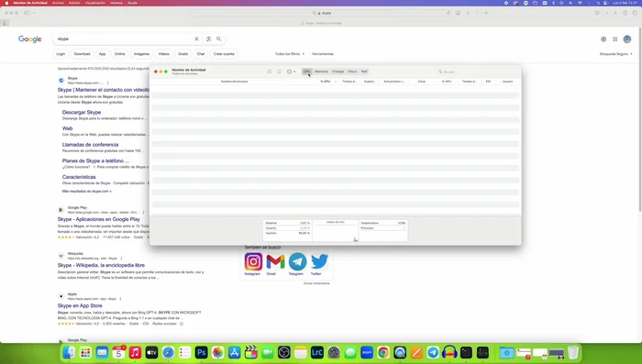Click the Twitter icon under También se buscó
The width and height of the screenshot is (642, 364).
pos(319,261)
